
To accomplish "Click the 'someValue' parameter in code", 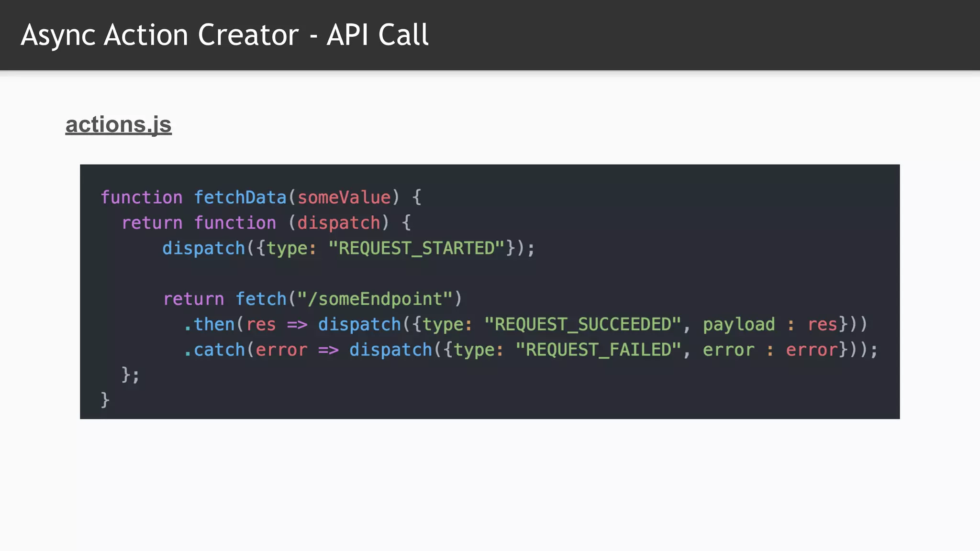I will tap(344, 197).
